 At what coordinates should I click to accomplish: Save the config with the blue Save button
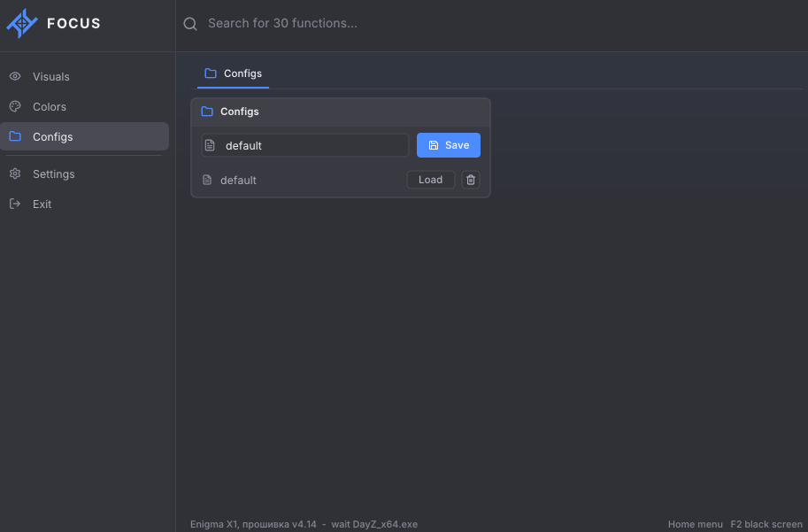click(x=449, y=145)
